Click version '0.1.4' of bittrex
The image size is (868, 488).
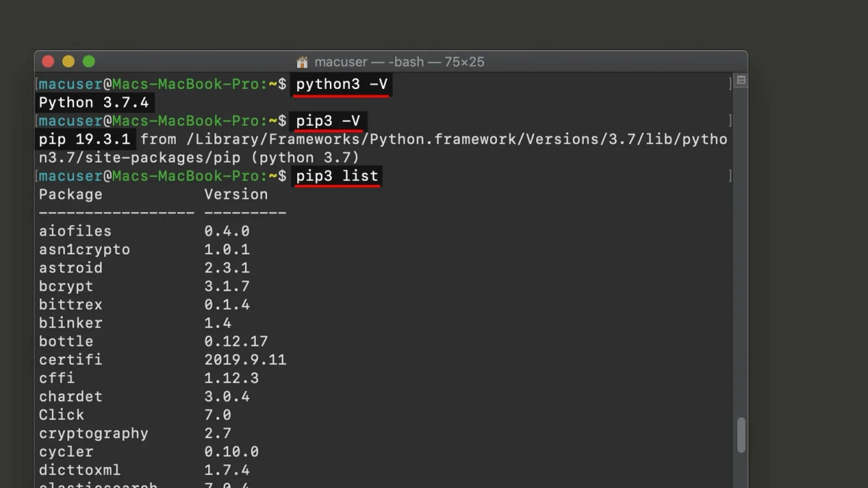point(227,305)
